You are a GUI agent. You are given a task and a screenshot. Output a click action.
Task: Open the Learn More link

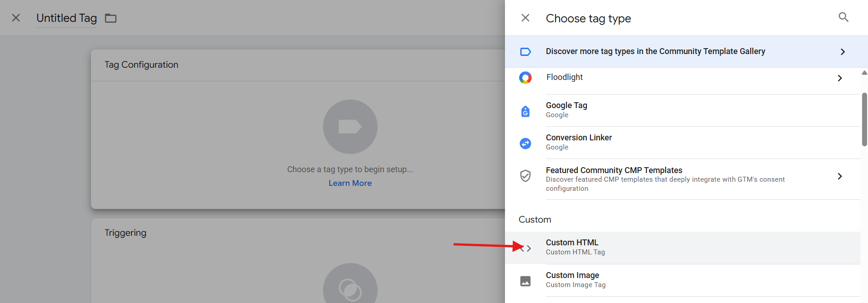pyautogui.click(x=350, y=183)
